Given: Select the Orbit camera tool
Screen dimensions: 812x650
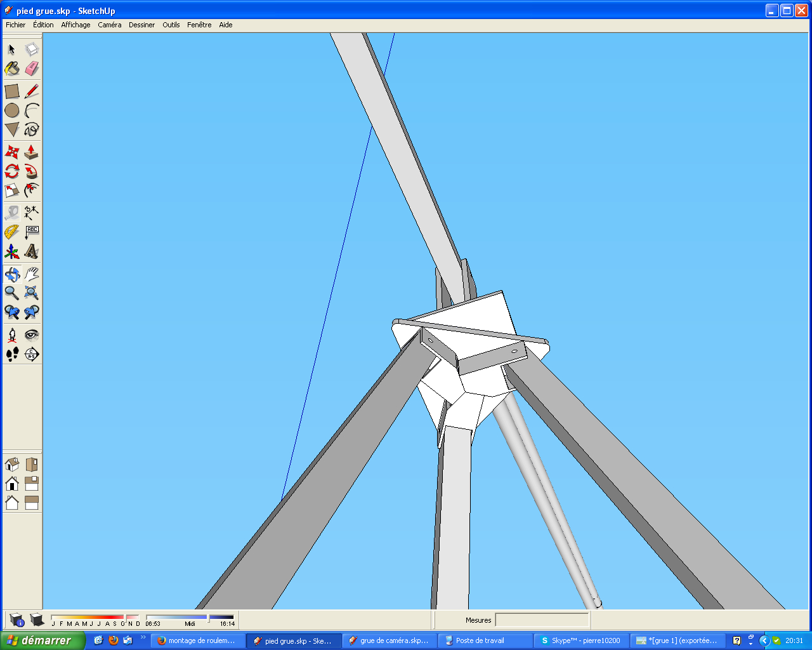Looking at the screenshot, I should (12, 274).
